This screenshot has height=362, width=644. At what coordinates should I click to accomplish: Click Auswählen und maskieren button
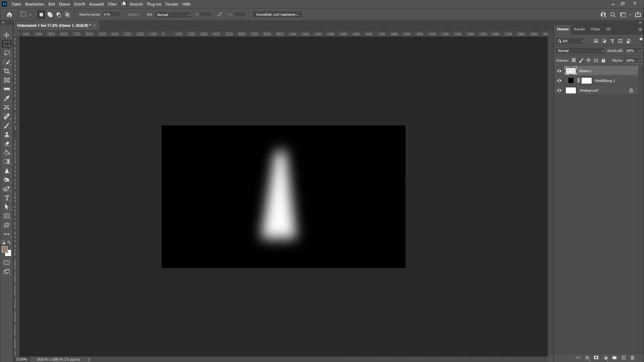(x=277, y=15)
